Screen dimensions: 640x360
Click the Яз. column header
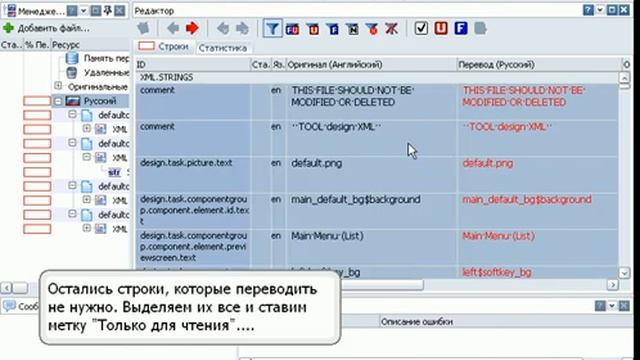(278, 64)
